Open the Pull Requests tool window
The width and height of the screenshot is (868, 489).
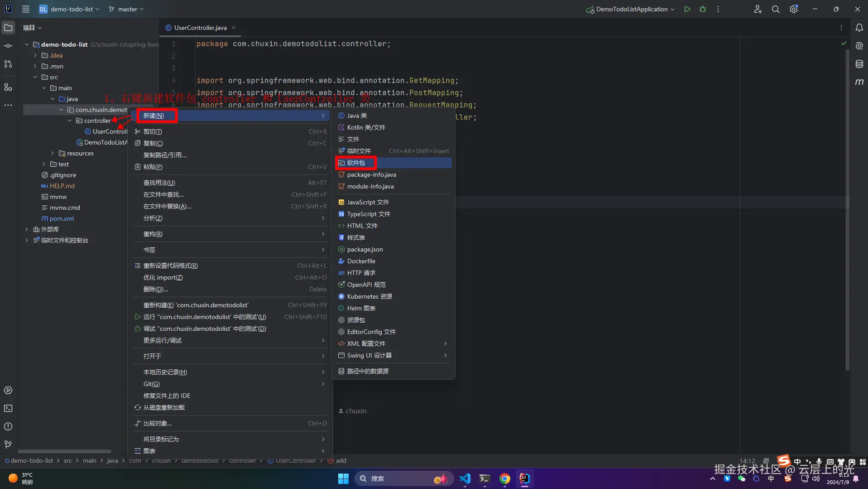(x=8, y=64)
